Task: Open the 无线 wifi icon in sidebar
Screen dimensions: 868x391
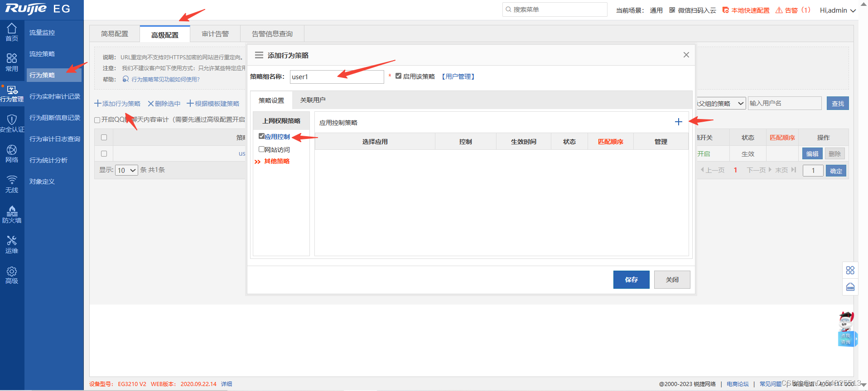Action: 12,184
